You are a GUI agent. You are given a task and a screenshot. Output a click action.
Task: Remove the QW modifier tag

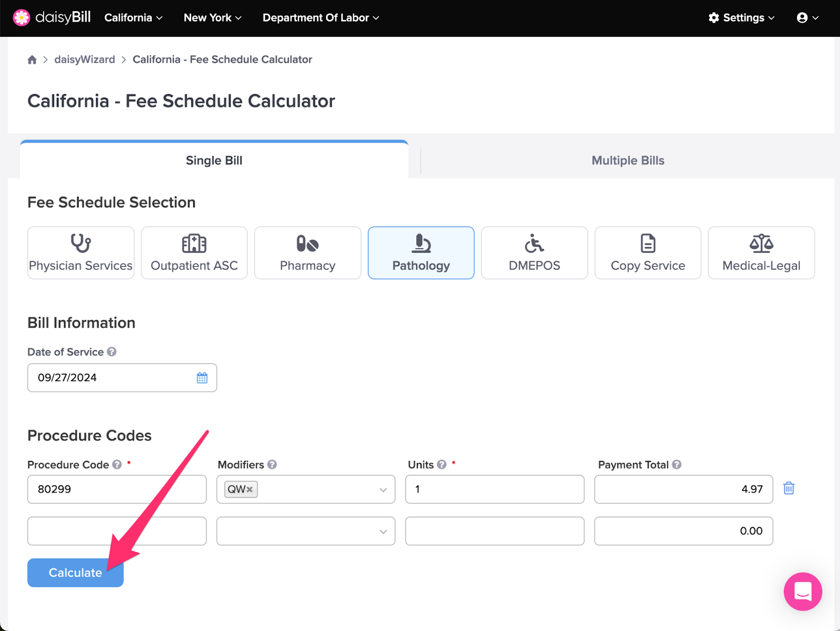250,489
